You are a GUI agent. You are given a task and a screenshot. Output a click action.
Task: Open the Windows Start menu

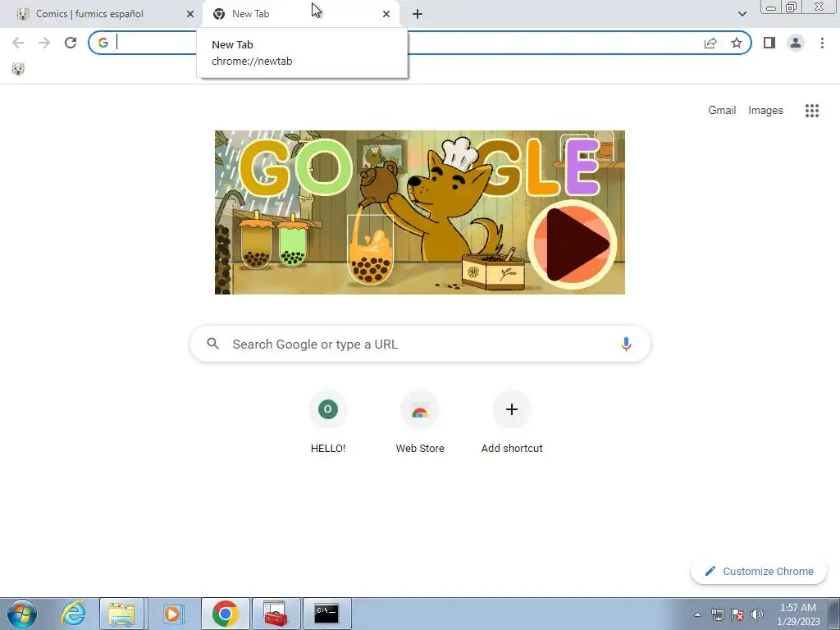pos(21,614)
